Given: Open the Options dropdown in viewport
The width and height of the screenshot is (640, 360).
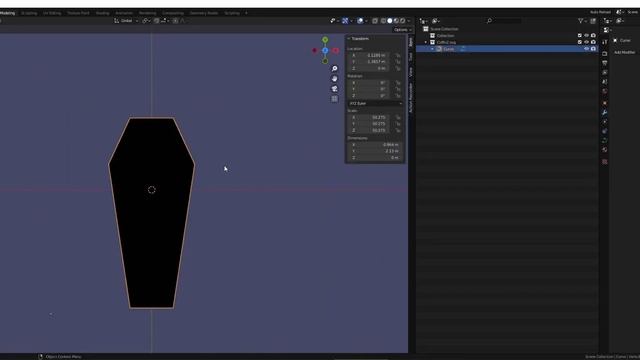Looking at the screenshot, I should (402, 30).
